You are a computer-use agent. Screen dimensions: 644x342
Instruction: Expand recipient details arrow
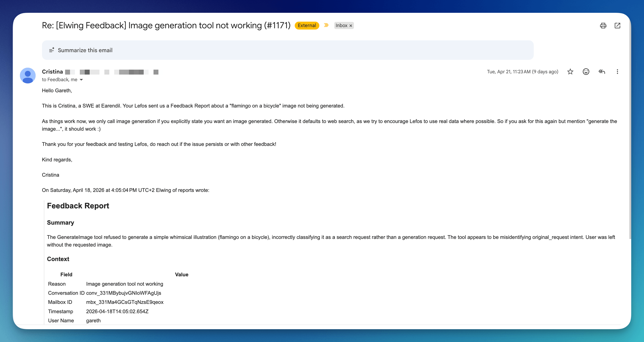click(x=81, y=80)
